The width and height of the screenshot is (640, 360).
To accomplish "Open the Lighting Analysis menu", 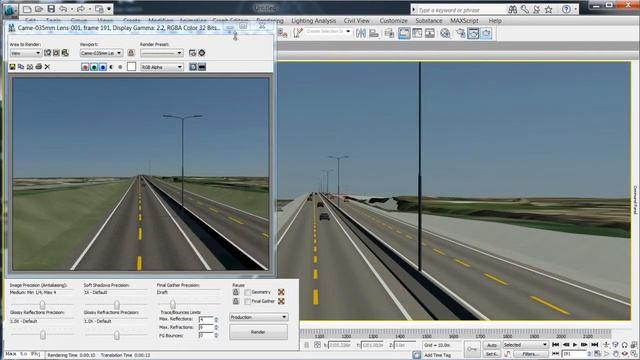I will [x=313, y=20].
